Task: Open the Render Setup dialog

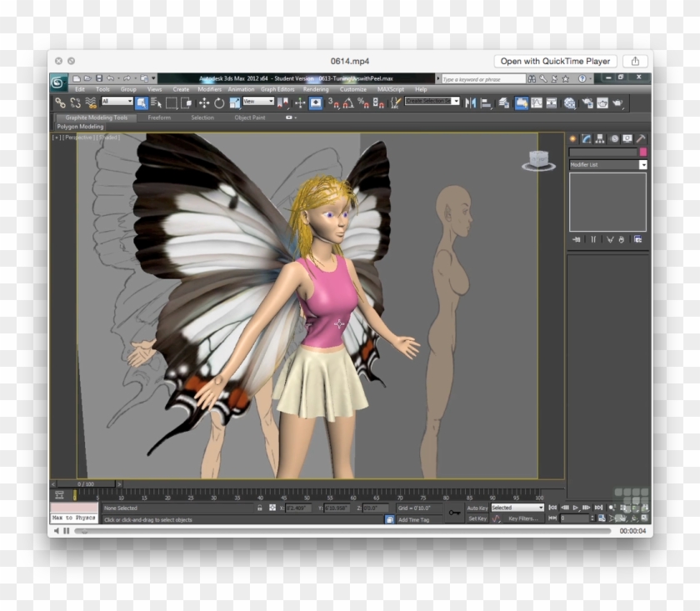Action: (x=587, y=103)
